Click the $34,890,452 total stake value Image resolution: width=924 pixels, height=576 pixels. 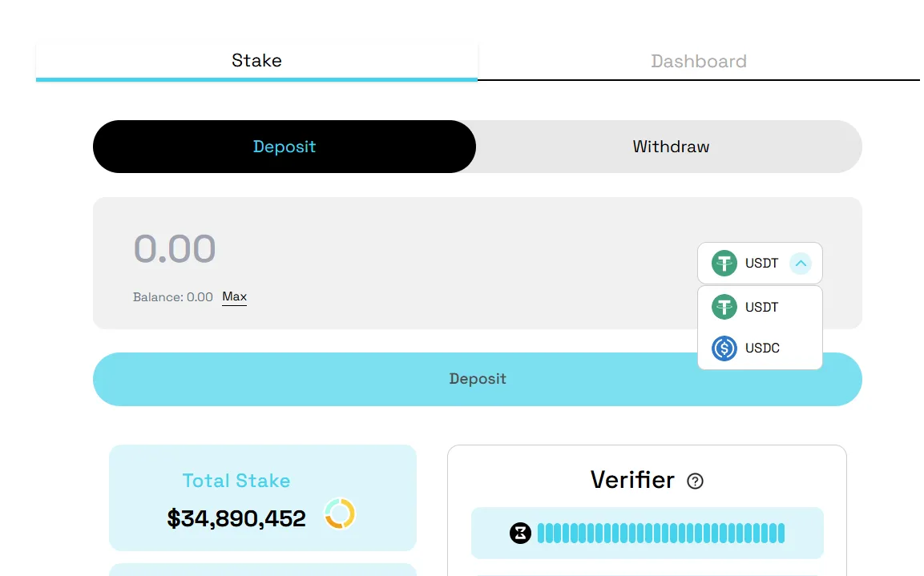(x=236, y=518)
